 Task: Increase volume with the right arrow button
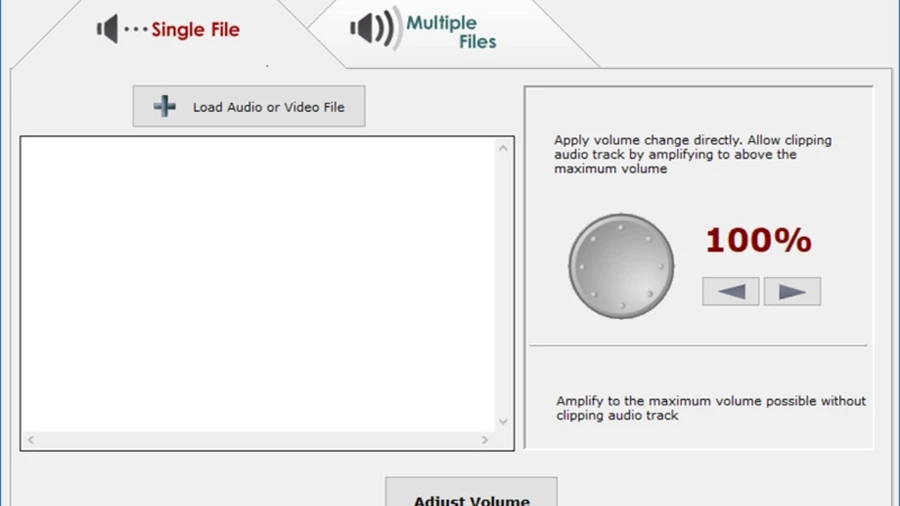[x=792, y=291]
